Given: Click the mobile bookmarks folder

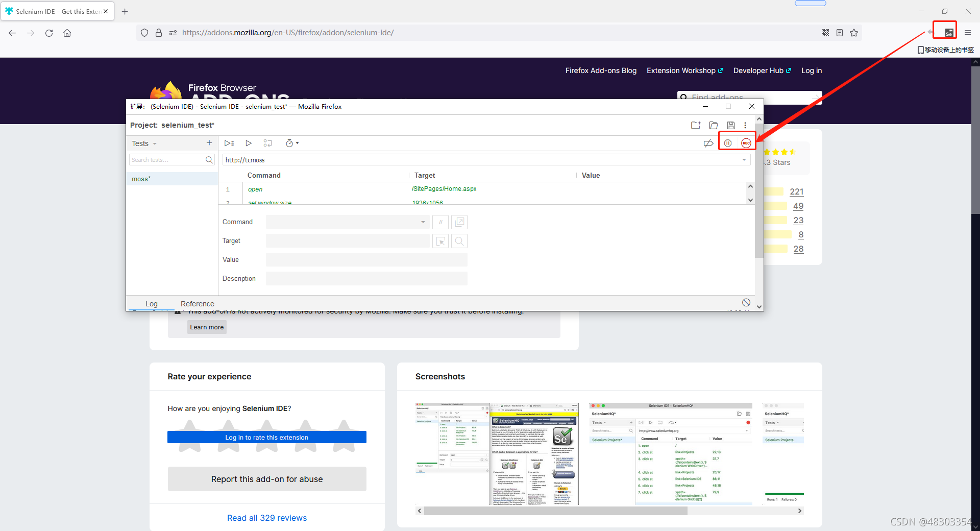Looking at the screenshot, I should pos(946,50).
